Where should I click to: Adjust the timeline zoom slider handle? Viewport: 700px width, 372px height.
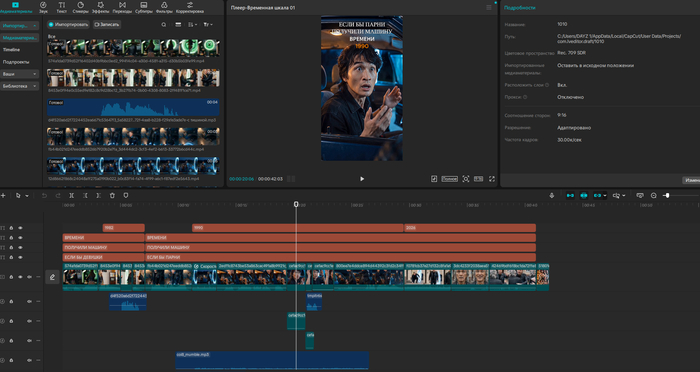pyautogui.click(x=667, y=196)
